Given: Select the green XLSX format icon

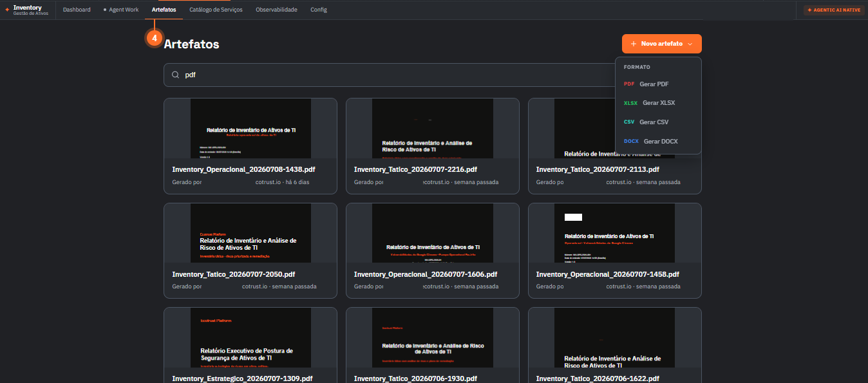Looking at the screenshot, I should click(630, 103).
